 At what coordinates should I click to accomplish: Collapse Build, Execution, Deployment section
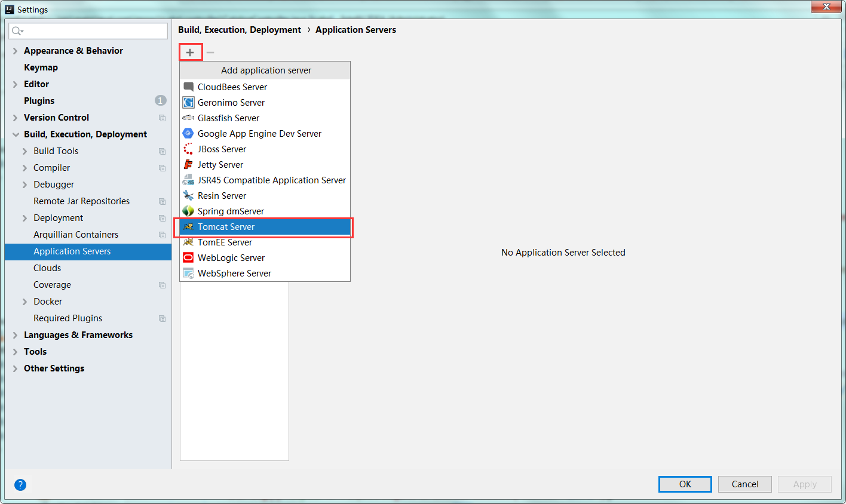tap(16, 135)
